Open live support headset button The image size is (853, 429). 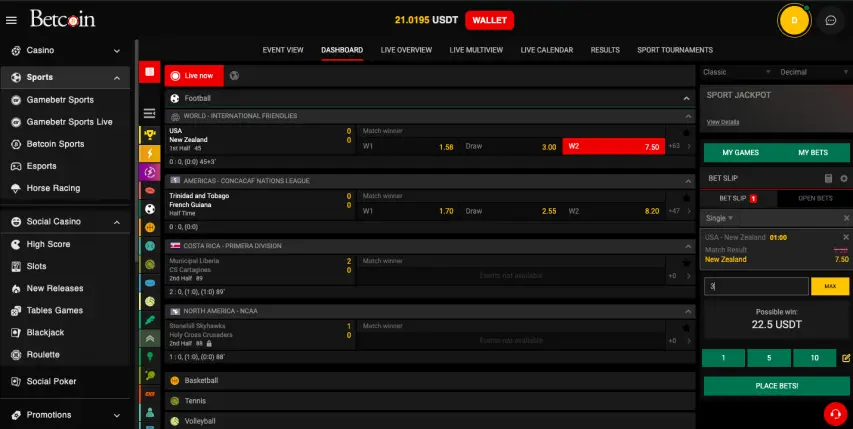pos(835,414)
